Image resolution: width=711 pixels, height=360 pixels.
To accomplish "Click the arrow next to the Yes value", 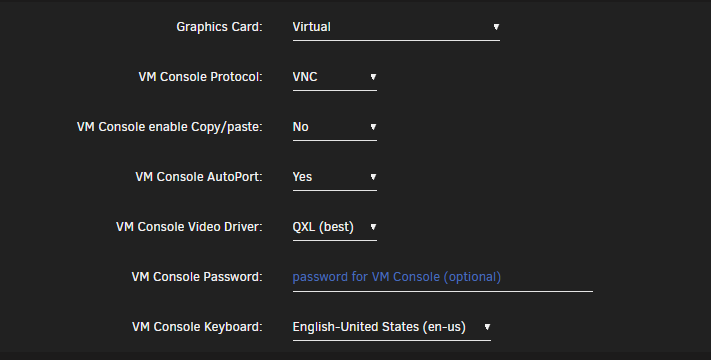I will (x=373, y=176).
